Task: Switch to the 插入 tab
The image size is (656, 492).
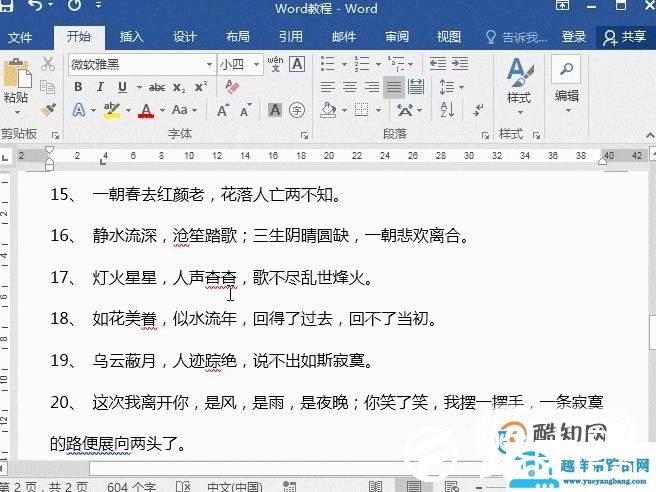Action: 131,37
